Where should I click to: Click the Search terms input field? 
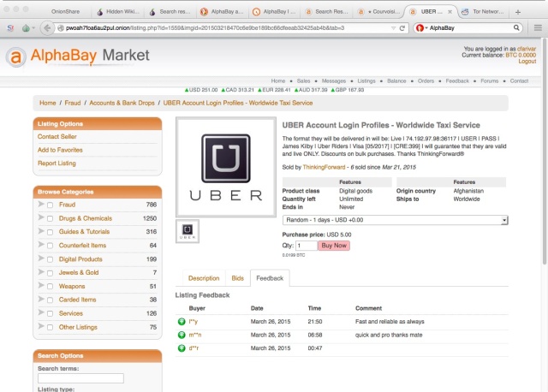(x=80, y=378)
